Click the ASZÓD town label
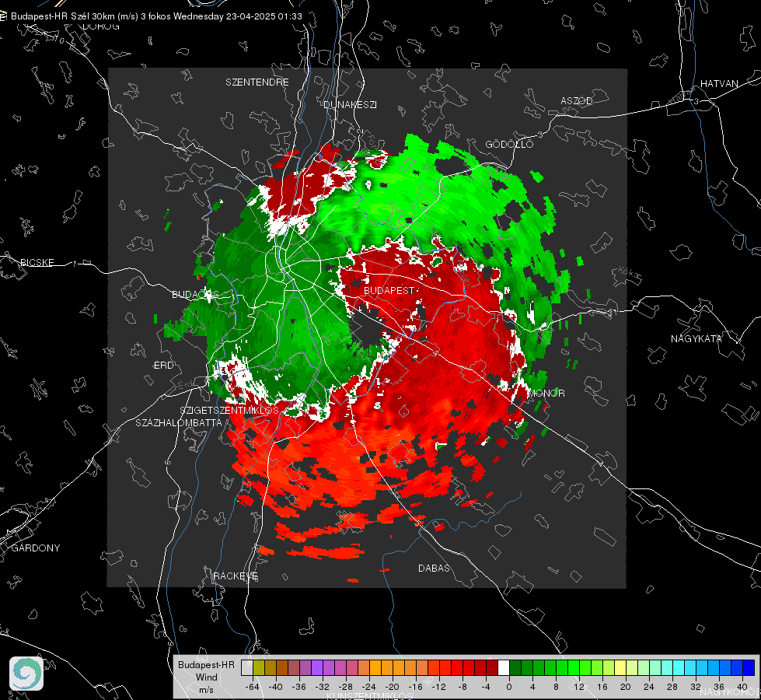Screen dimensions: 761x700 pos(577,100)
